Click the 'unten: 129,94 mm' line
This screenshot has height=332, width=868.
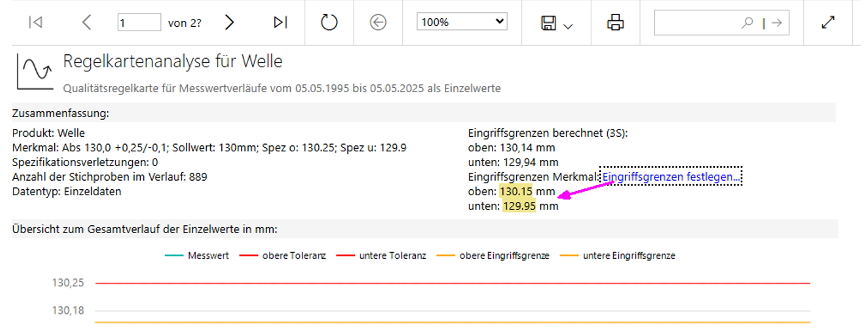[513, 162]
